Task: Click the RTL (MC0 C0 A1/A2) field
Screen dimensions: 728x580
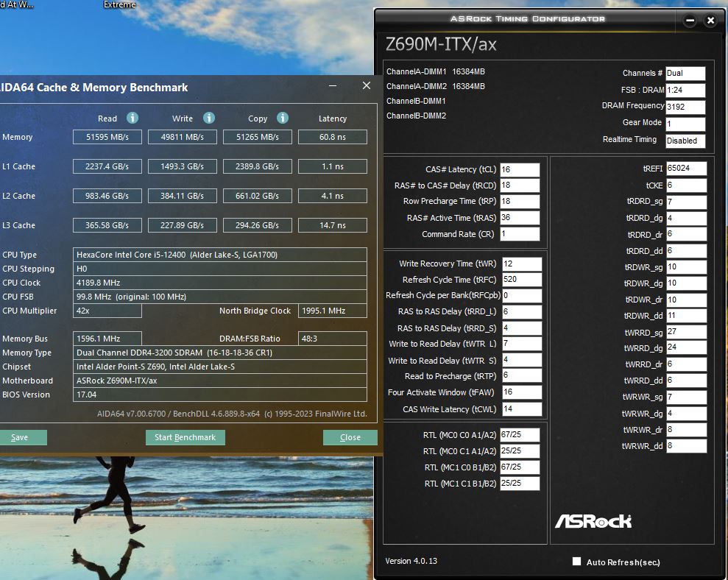Action: (x=520, y=435)
